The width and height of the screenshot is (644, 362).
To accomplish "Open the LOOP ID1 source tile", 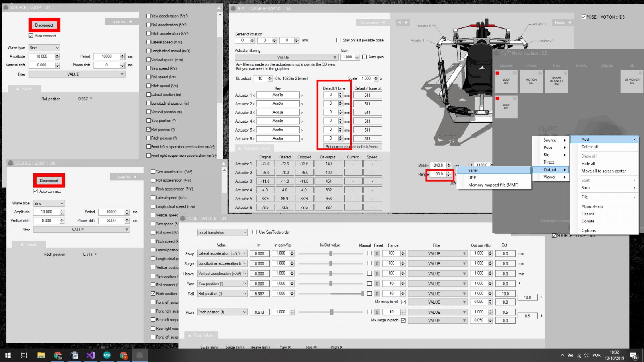I will (506, 107).
